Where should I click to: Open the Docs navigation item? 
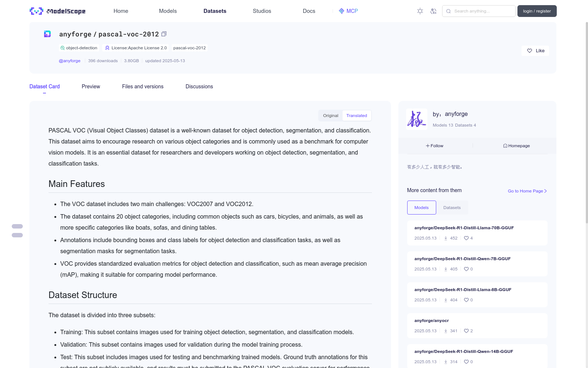pyautogui.click(x=309, y=11)
